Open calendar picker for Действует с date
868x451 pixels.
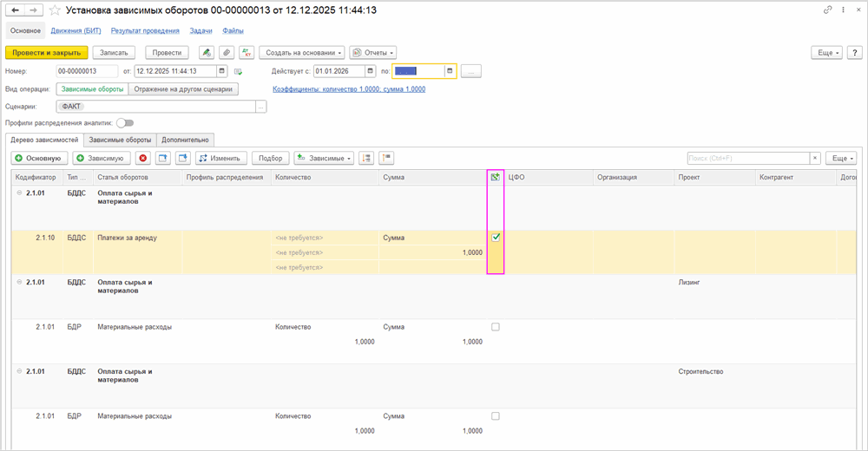click(x=371, y=71)
